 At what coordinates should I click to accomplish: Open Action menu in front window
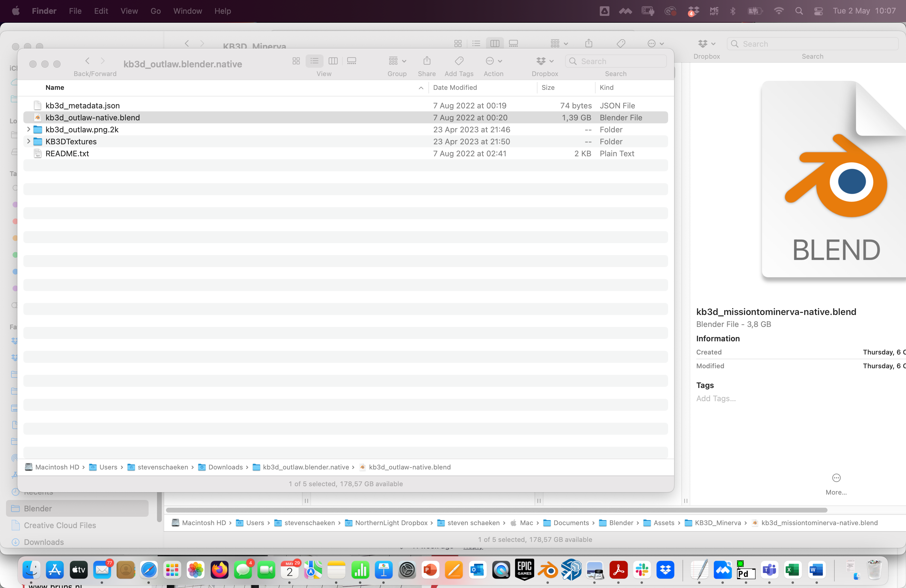494,61
